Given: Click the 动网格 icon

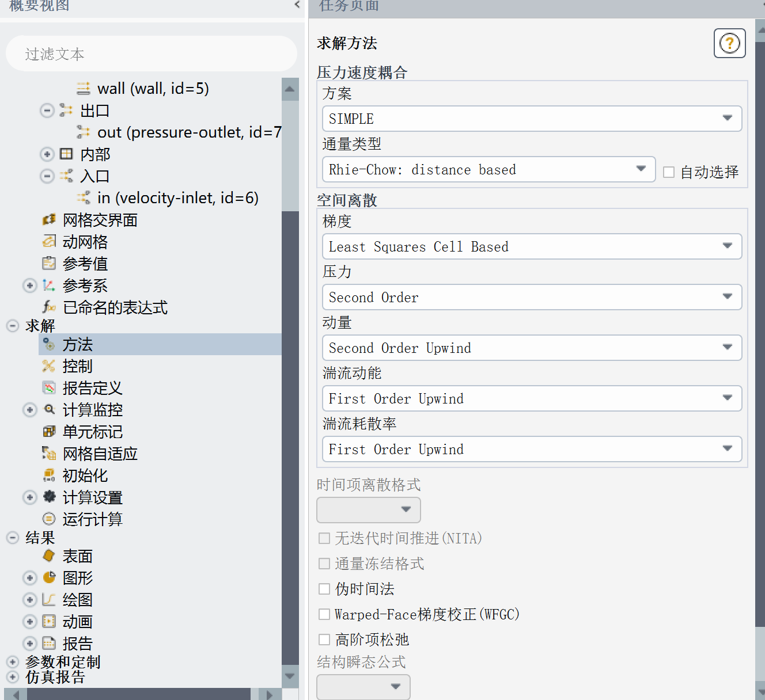Looking at the screenshot, I should pyautogui.click(x=50, y=241).
